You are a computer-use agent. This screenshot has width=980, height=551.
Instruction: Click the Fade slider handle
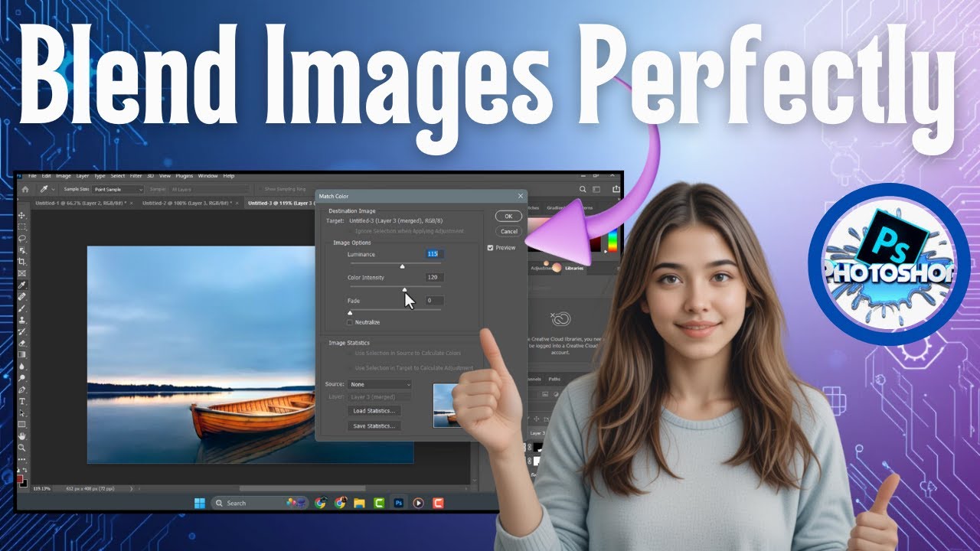click(350, 312)
